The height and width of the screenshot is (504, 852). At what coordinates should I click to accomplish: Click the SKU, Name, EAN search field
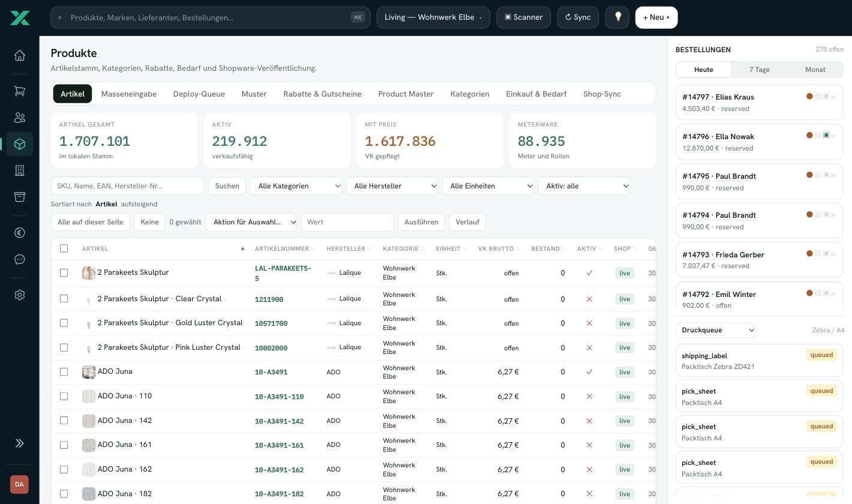[128, 186]
